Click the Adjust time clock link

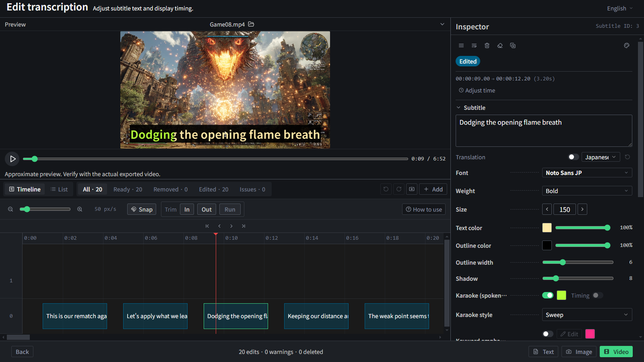pos(477,90)
